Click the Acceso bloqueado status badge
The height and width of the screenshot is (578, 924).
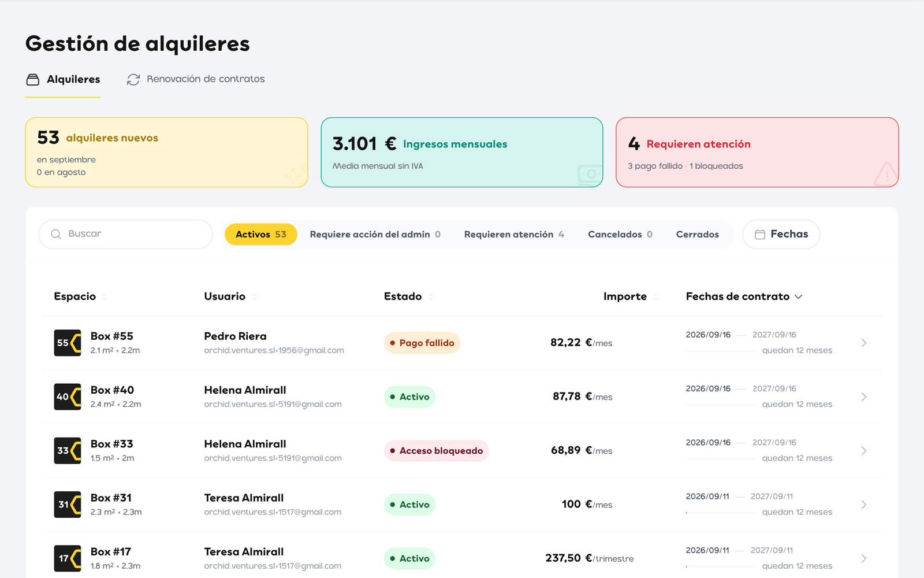pos(437,451)
